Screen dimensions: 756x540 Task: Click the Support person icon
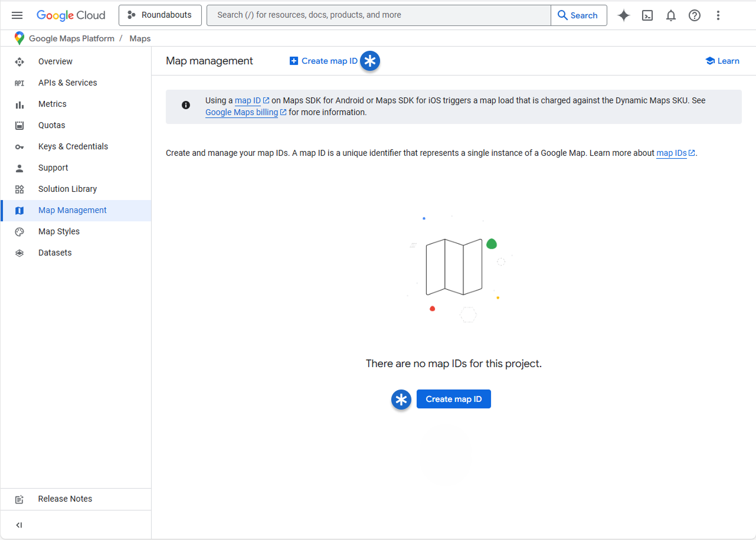19,168
